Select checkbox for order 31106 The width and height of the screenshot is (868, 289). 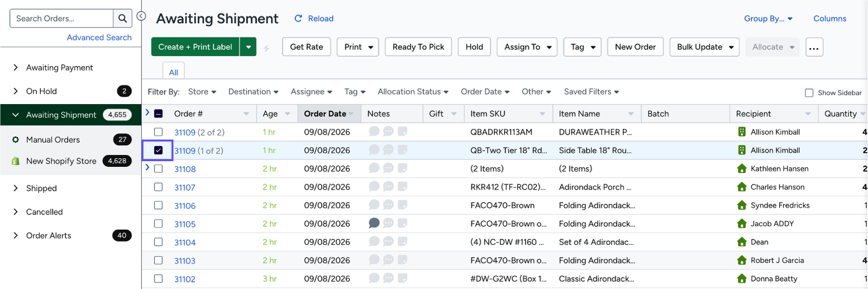pyautogui.click(x=158, y=205)
